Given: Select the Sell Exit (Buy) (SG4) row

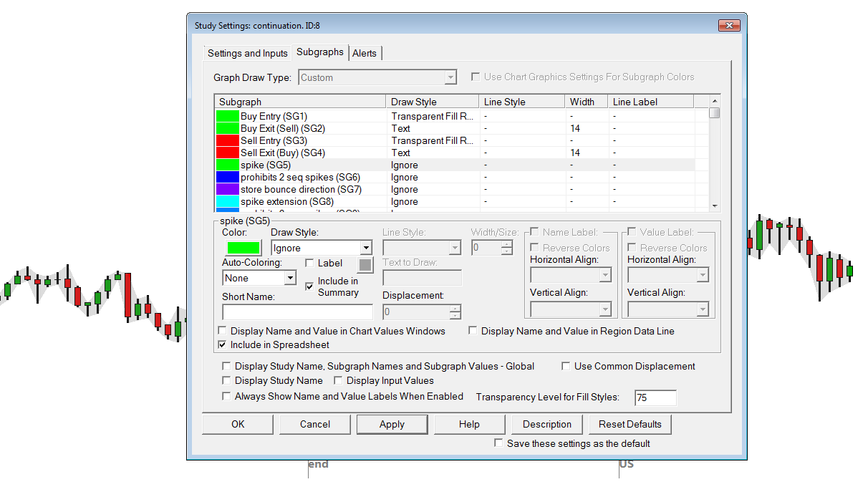Looking at the screenshot, I should pos(282,153).
